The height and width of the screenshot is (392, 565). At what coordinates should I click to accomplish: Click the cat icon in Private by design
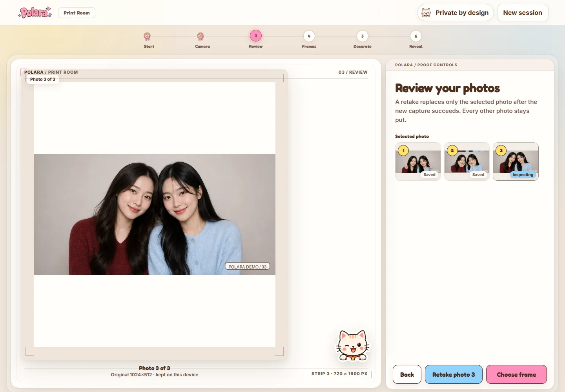[x=426, y=13]
